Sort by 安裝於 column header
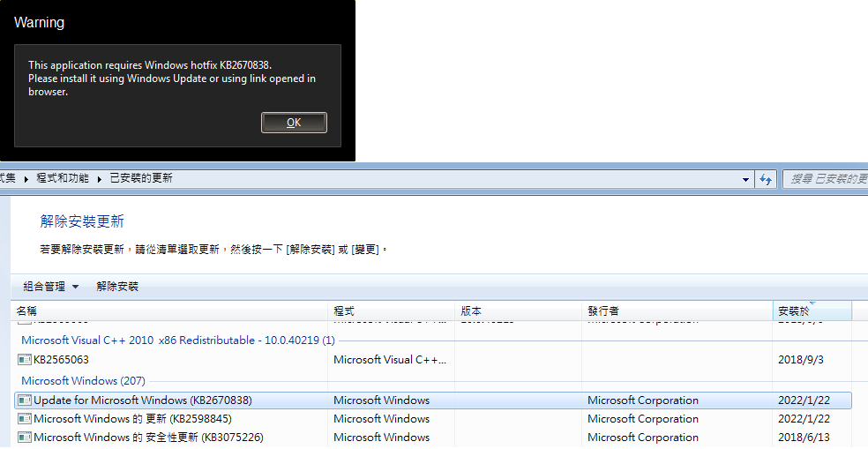Image resolution: width=868 pixels, height=449 pixels. pyautogui.click(x=812, y=311)
